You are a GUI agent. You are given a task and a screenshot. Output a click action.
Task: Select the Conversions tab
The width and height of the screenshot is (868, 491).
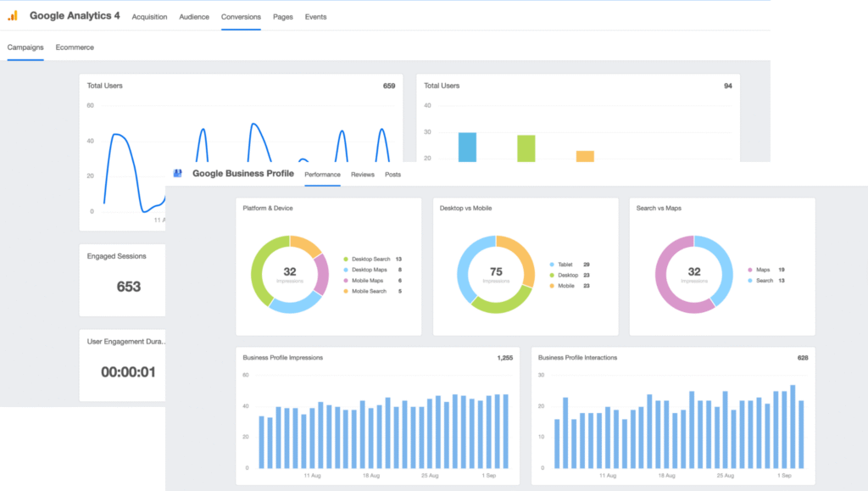pyautogui.click(x=241, y=17)
